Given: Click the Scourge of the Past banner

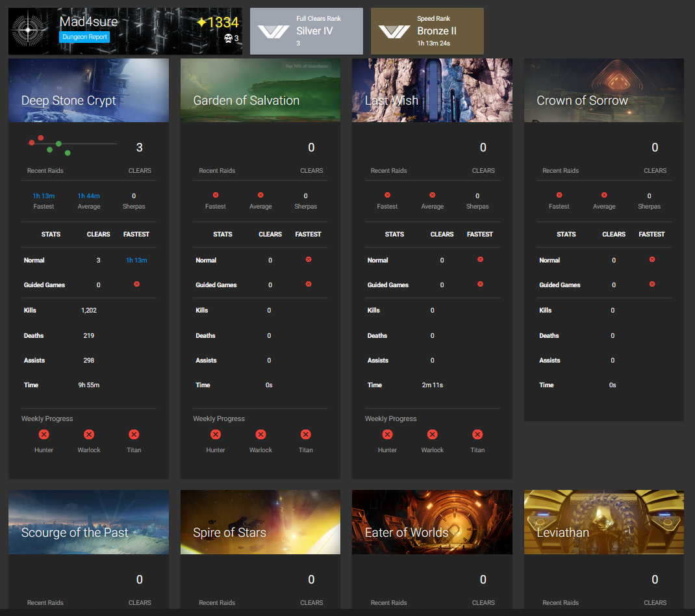Looking at the screenshot, I should [88, 522].
